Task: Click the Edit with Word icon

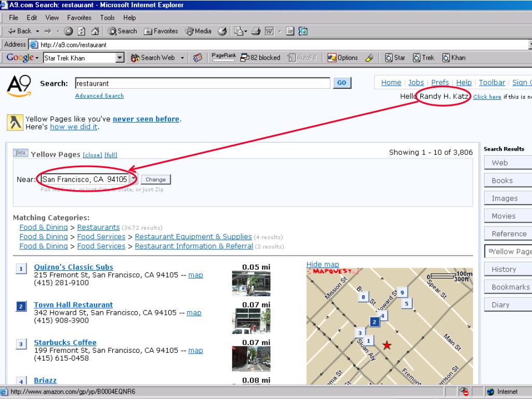Action: point(270,31)
